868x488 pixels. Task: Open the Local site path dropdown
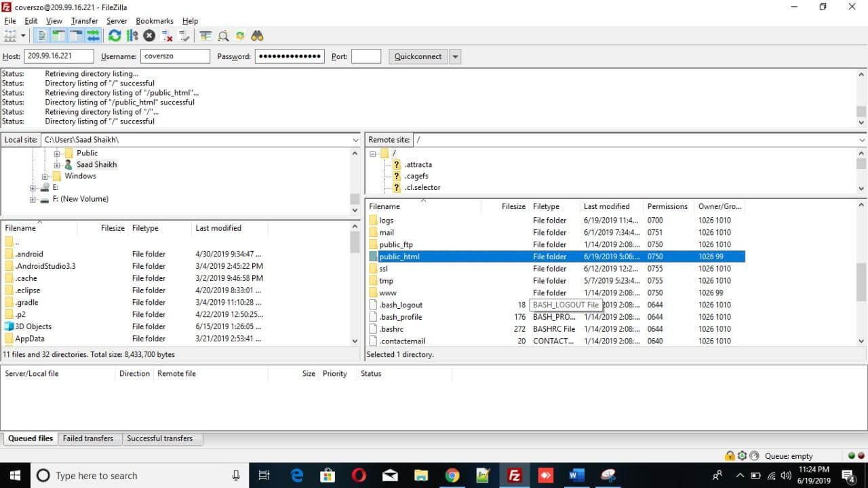coord(356,140)
